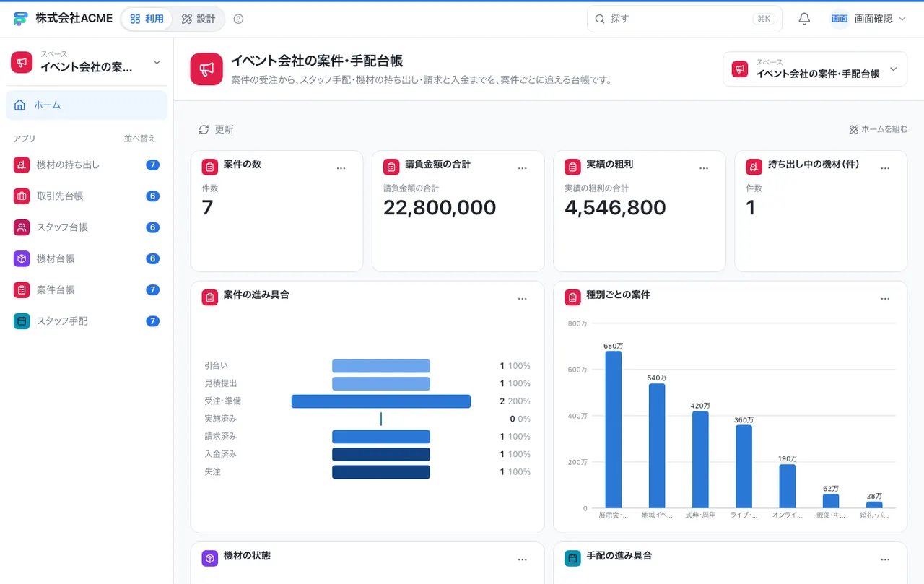The height and width of the screenshot is (584, 924).
Task: Click the 実施済み row label
Action: (x=220, y=419)
